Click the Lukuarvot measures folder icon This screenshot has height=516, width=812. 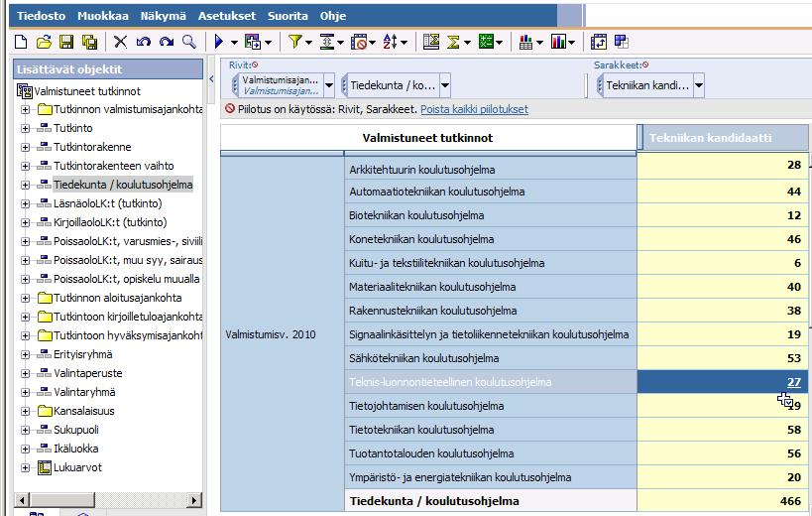coord(45,467)
